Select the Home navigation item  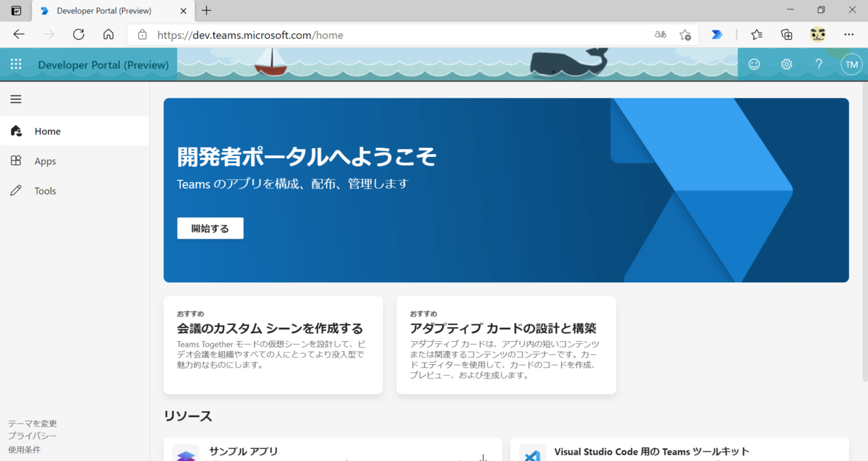click(x=75, y=131)
